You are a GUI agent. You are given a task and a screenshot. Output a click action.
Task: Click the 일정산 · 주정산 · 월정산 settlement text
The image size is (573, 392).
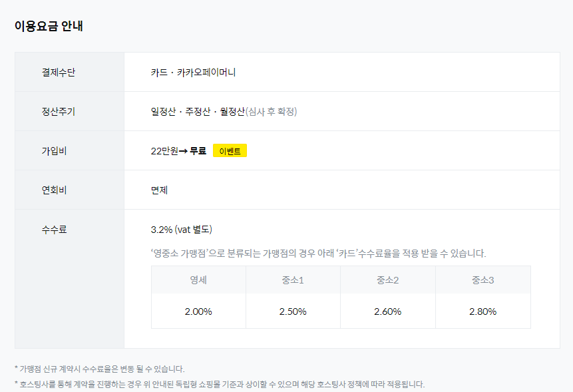click(198, 111)
